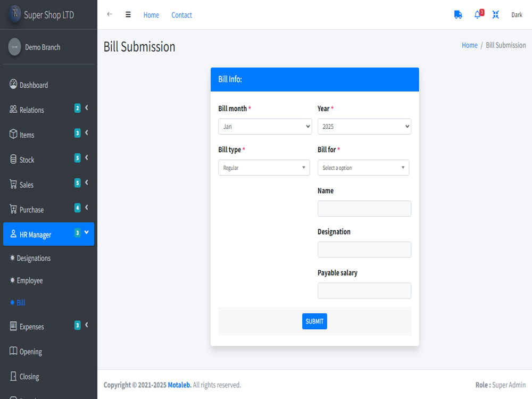Click the Designation input field
This screenshot has height=399, width=532.
coord(364,250)
